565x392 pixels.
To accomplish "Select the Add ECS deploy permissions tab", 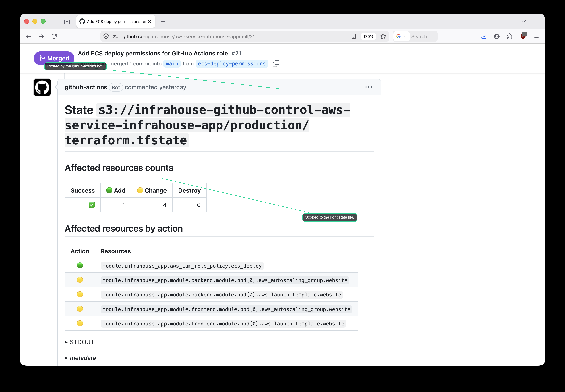I will tap(115, 21).
